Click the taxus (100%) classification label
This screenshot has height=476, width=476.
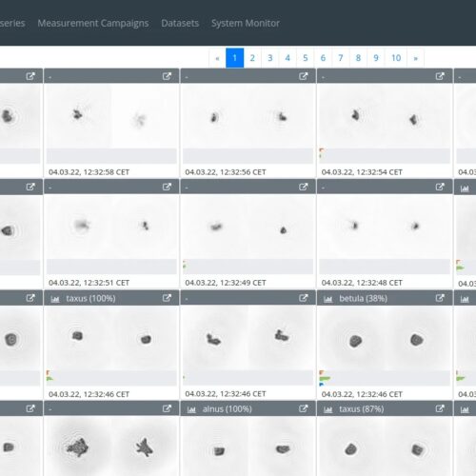pos(90,298)
